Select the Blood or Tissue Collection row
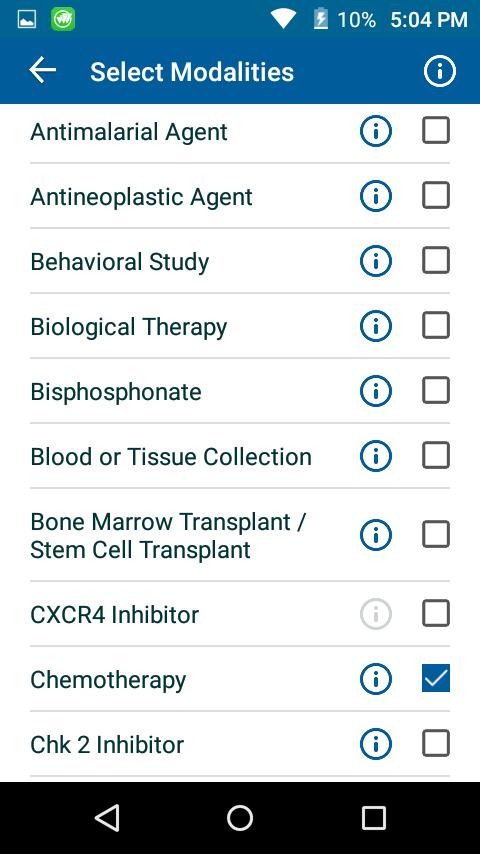Image resolution: width=480 pixels, height=854 pixels. click(x=240, y=456)
